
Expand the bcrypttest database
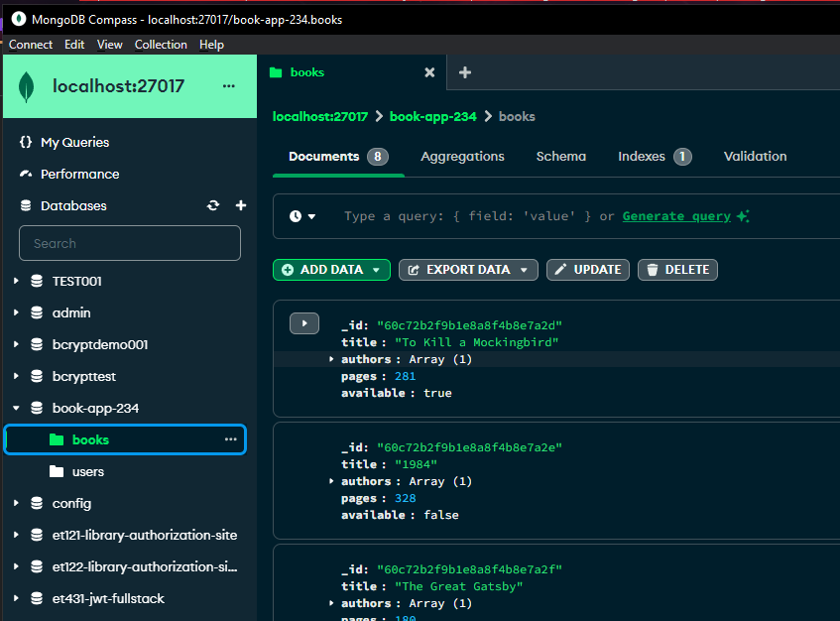pos(16,376)
